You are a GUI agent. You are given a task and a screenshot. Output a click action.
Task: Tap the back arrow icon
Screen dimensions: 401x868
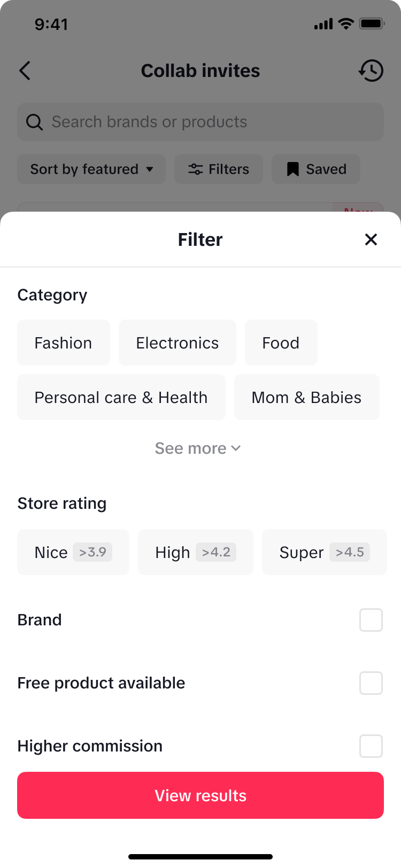[25, 71]
